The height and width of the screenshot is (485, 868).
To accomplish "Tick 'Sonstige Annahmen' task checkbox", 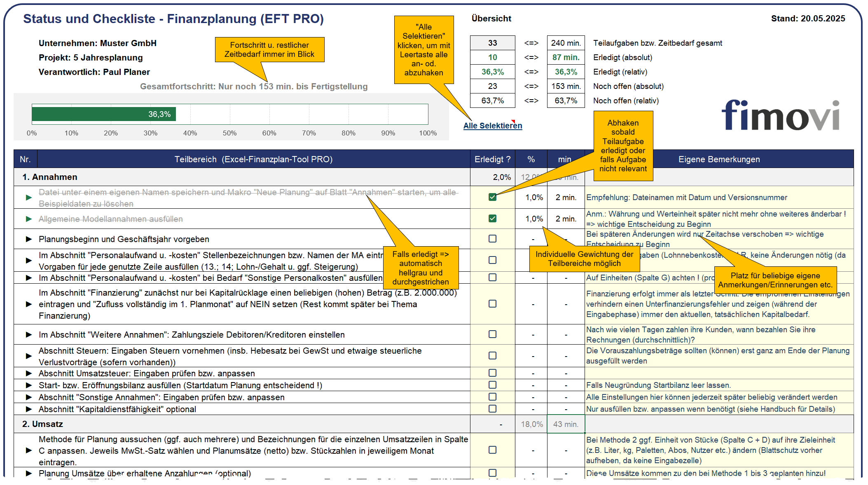I will pos(492,397).
